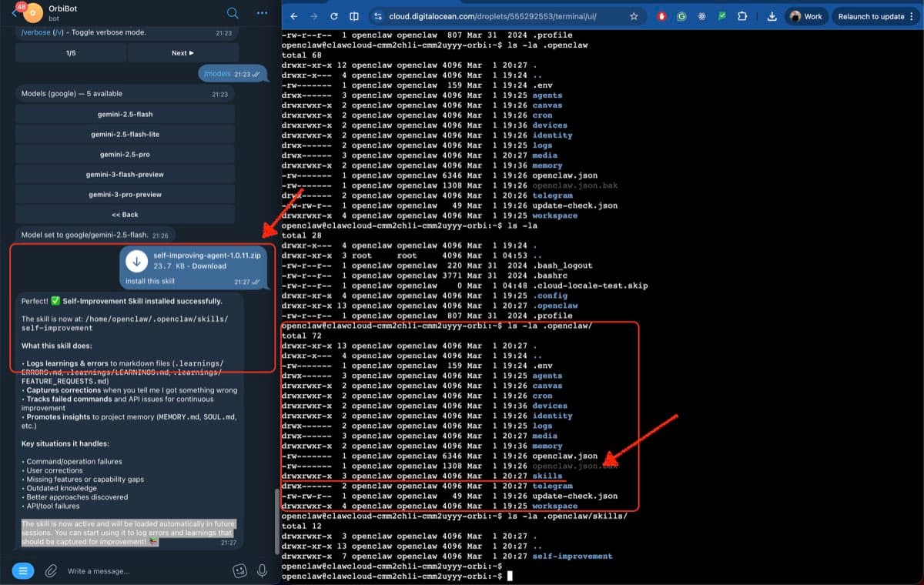Record a voice message with the microphone icon

tap(263, 570)
